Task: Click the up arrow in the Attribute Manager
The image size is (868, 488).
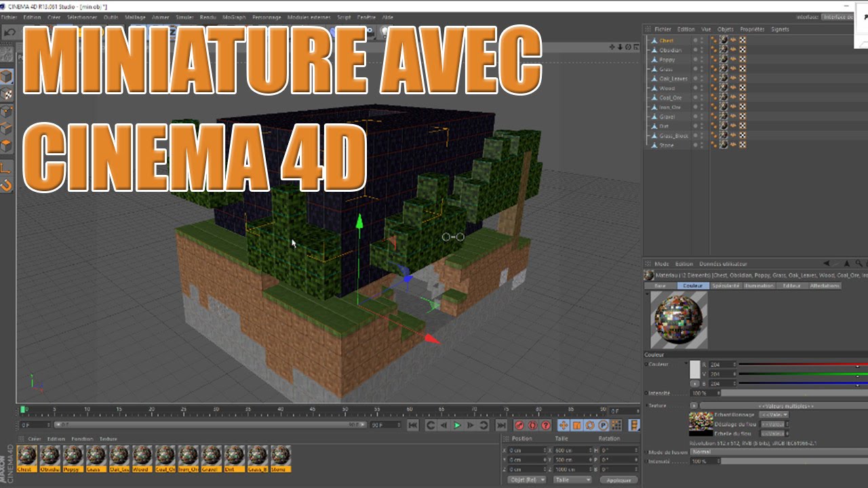Action: (x=848, y=264)
